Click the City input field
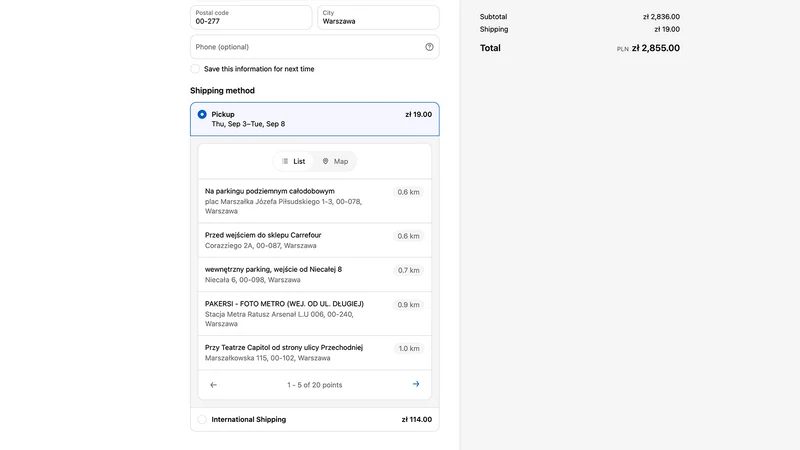Screen dimensions: 800x450 point(378,17)
